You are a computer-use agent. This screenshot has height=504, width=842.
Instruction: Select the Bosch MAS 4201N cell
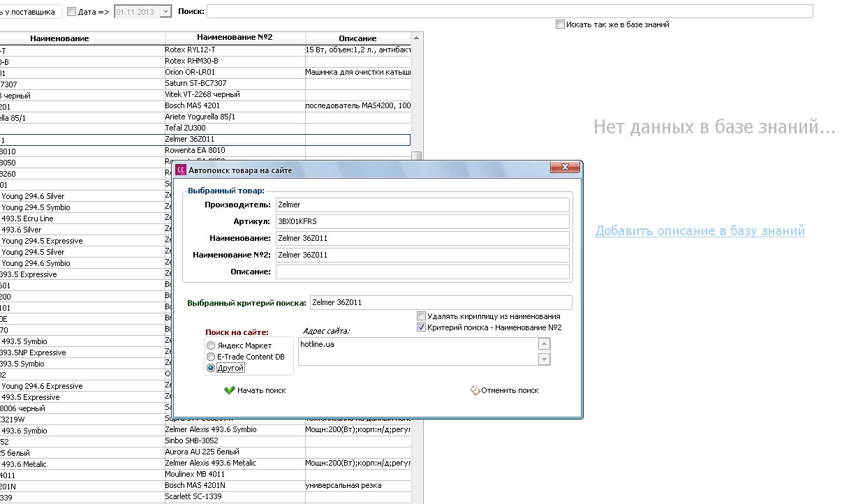click(x=235, y=486)
